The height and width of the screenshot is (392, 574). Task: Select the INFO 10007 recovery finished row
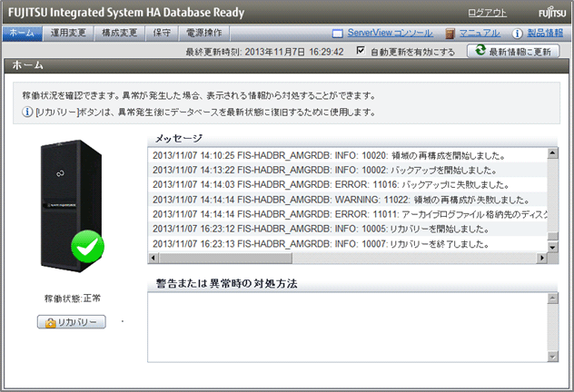pyautogui.click(x=348, y=243)
